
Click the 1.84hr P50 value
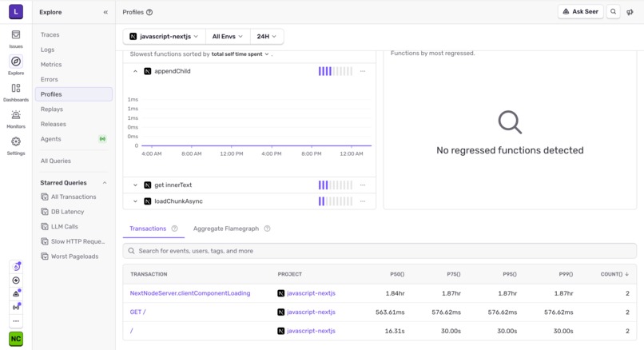(395, 293)
